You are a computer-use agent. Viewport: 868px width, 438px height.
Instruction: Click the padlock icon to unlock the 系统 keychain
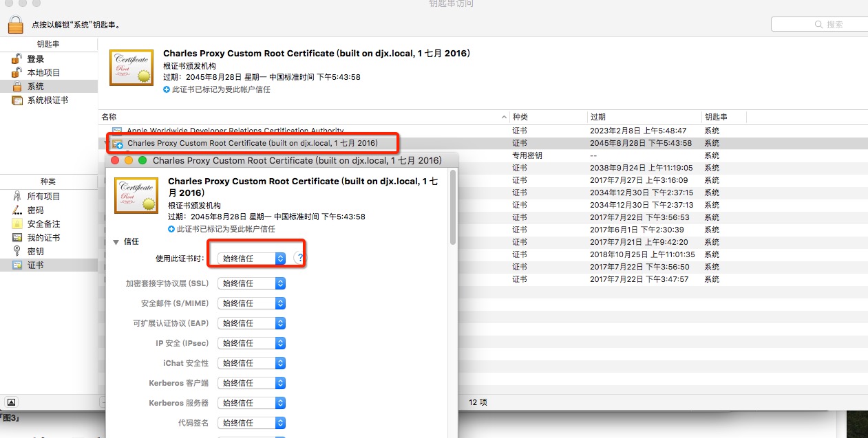coord(15,25)
